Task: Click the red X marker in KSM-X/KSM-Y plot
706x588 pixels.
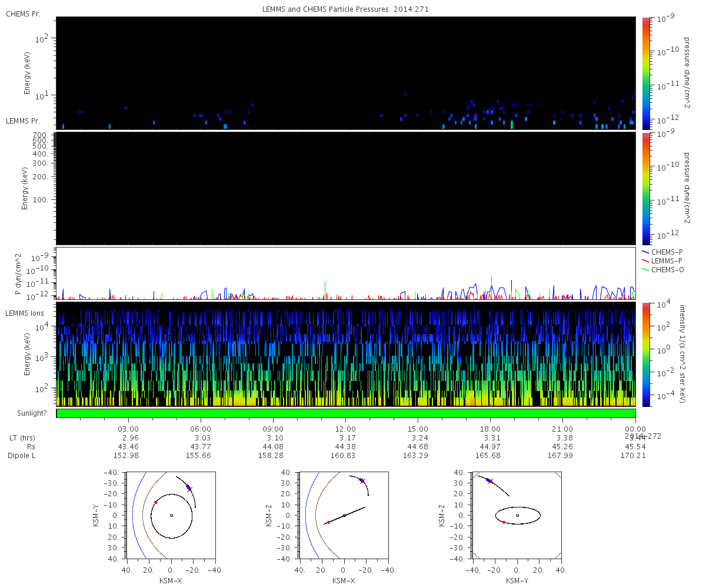Action: point(189,489)
